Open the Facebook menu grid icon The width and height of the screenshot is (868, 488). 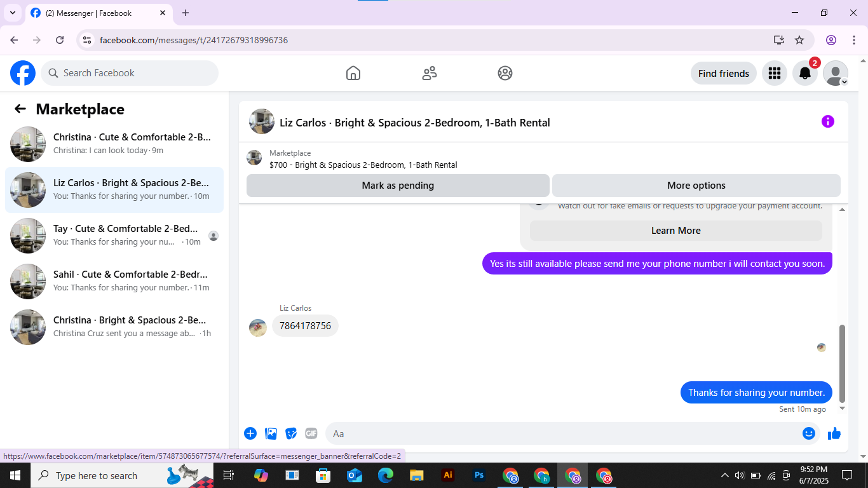[x=774, y=73]
